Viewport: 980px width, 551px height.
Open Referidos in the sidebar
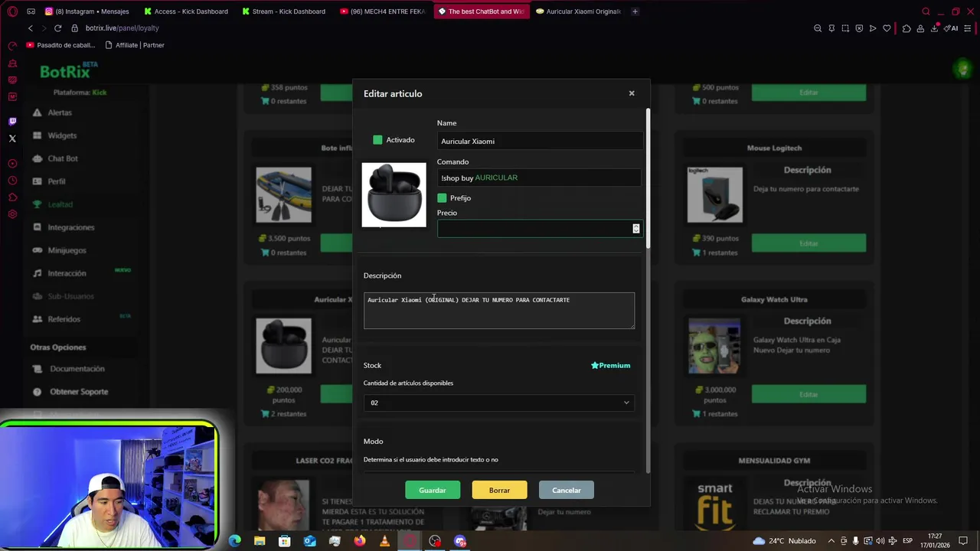(64, 319)
